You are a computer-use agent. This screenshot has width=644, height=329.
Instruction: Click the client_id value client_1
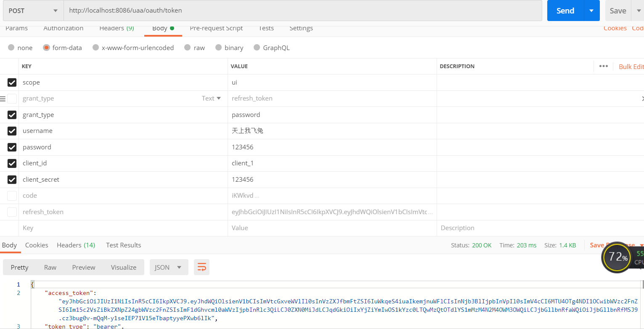pos(243,163)
